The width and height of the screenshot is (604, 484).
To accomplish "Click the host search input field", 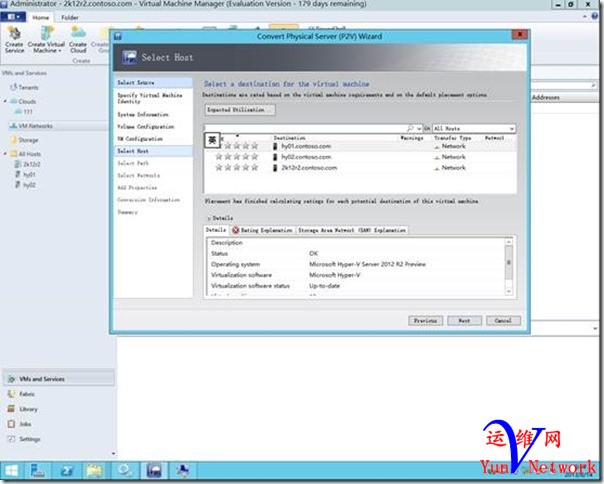I will click(304, 128).
